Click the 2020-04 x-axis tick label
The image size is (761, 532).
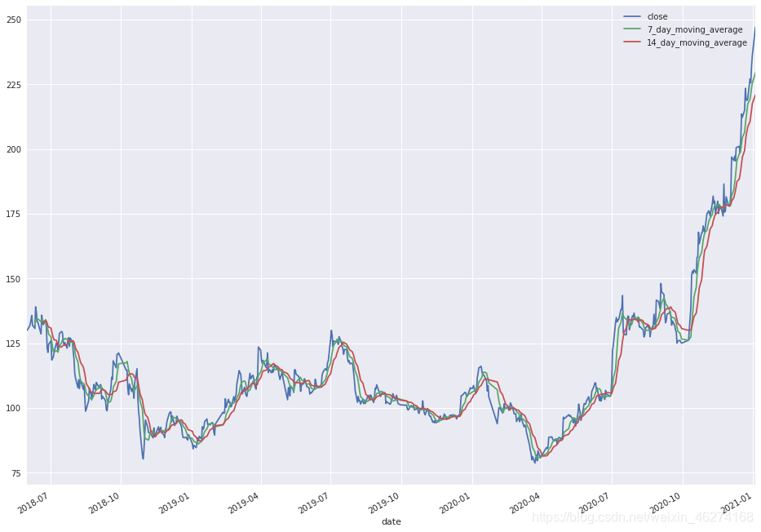coord(525,502)
